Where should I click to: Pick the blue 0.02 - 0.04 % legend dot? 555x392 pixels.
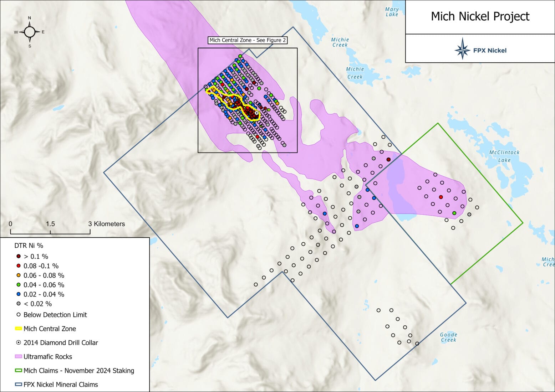point(19,294)
